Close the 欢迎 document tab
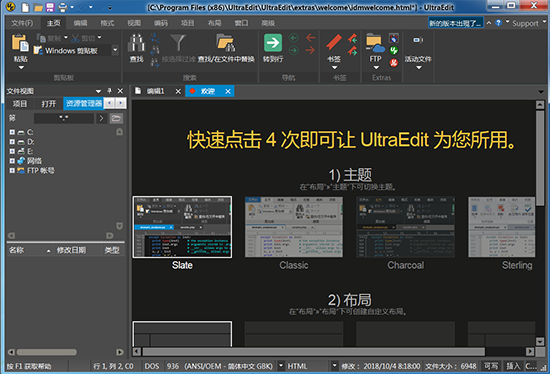The image size is (550, 374). [228, 91]
